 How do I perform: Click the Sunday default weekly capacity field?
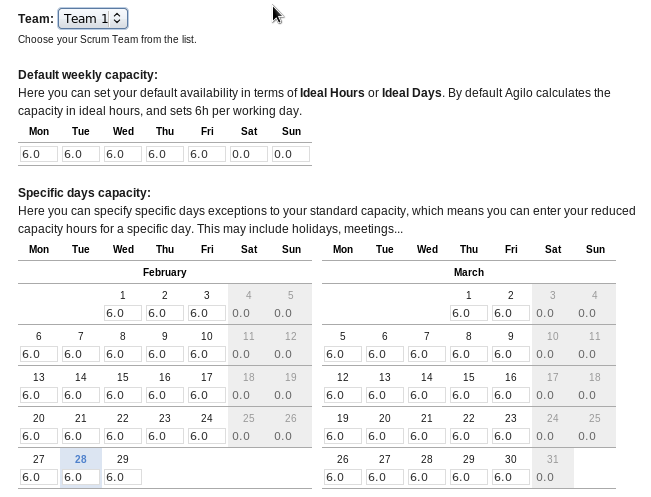pyautogui.click(x=291, y=154)
